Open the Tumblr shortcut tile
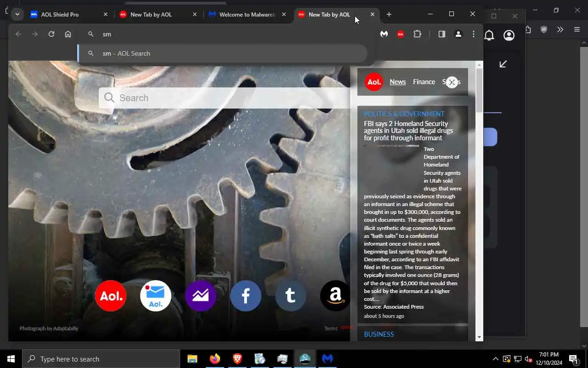The height and width of the screenshot is (368, 588). pyautogui.click(x=291, y=296)
